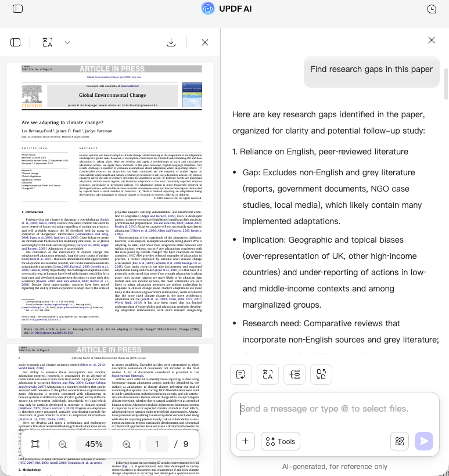The image size is (449, 476).
Task: Click the 'Global Environmental Change' journal heading
Action: 113,95
